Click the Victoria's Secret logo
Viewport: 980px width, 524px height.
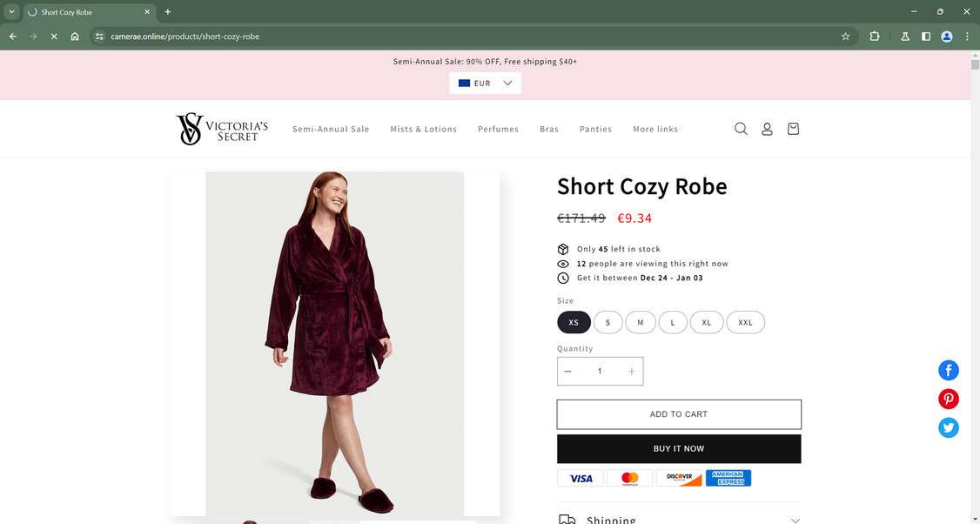pos(222,129)
